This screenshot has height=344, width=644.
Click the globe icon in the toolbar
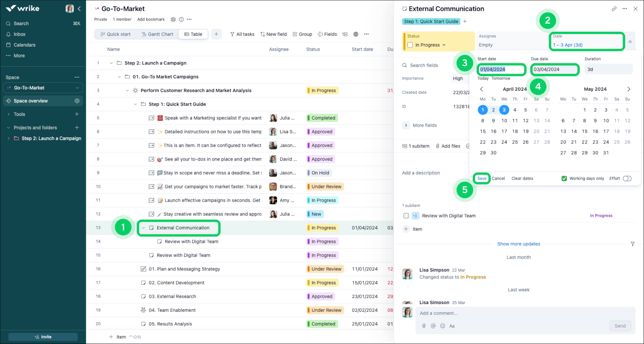356,34
